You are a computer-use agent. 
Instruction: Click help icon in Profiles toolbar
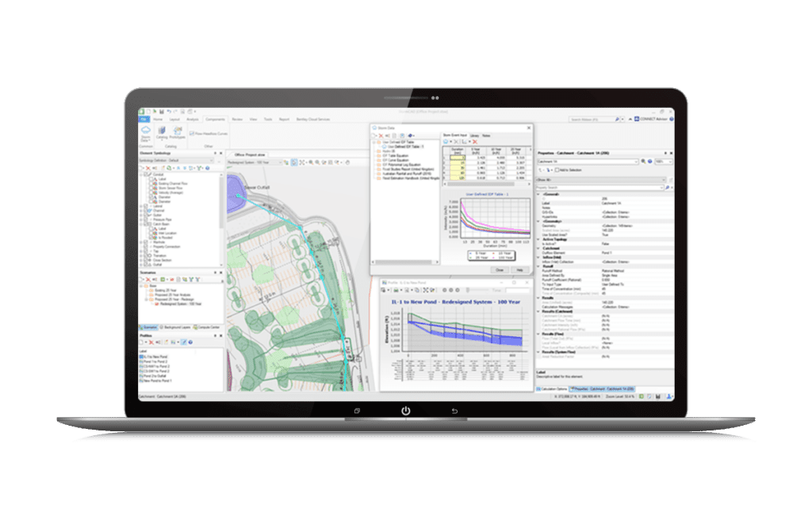click(x=190, y=342)
